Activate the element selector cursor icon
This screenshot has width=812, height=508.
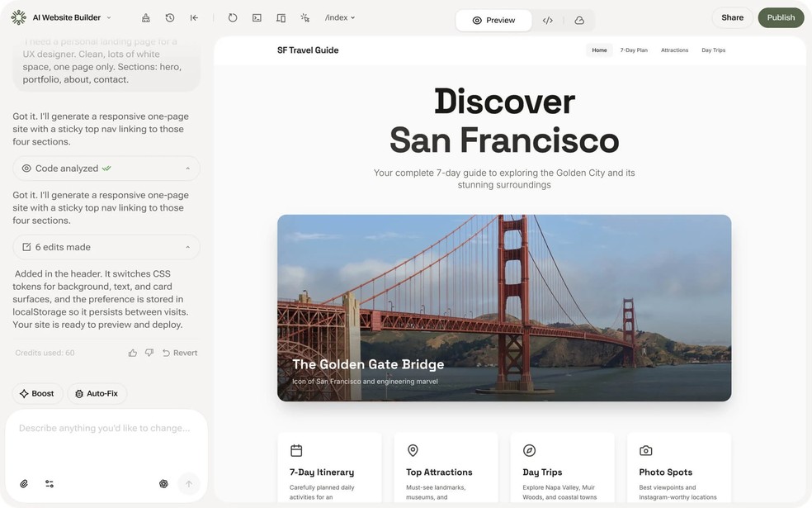pos(304,18)
